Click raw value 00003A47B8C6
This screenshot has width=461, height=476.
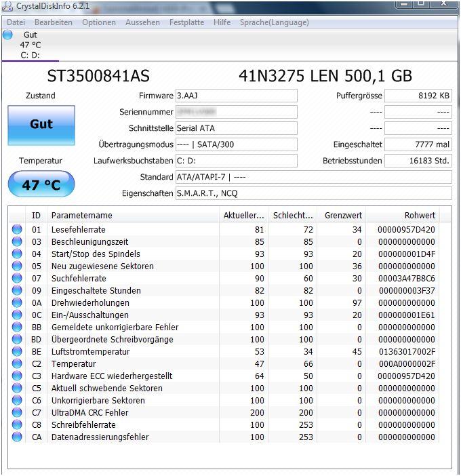(x=407, y=279)
